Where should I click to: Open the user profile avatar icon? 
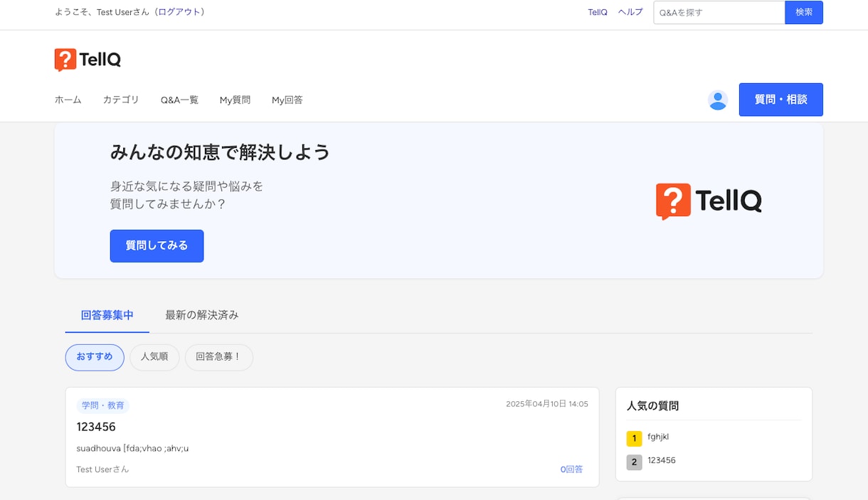point(718,100)
